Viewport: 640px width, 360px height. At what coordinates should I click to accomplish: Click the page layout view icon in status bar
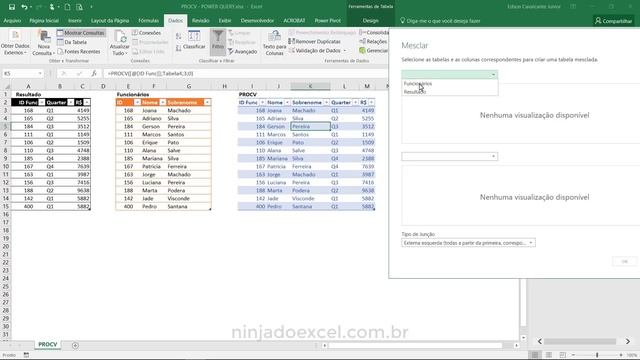click(x=549, y=355)
